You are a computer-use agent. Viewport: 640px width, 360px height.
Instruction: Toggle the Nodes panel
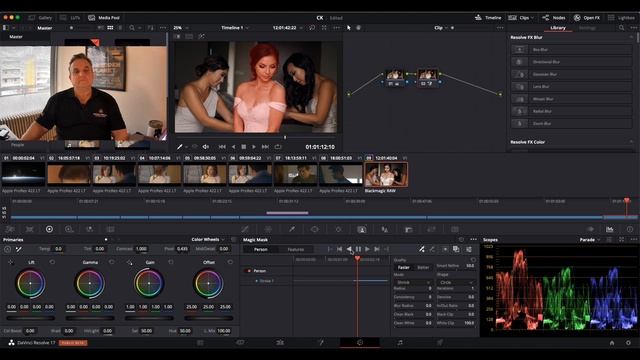click(554, 18)
